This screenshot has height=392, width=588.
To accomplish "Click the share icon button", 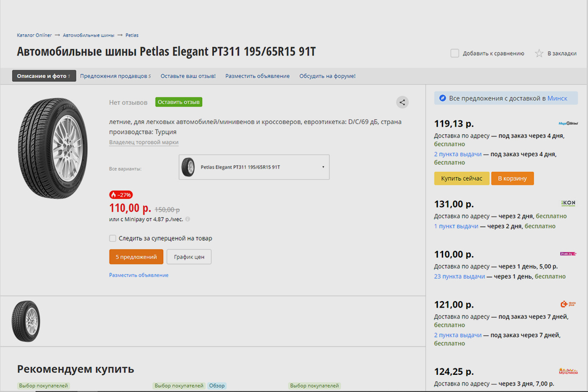I will [402, 102].
